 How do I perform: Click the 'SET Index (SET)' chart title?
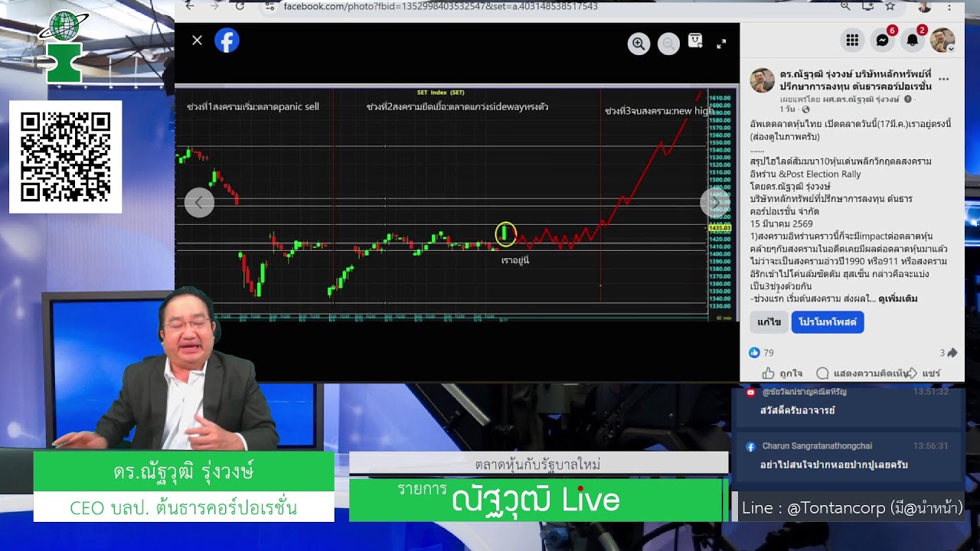[x=441, y=93]
